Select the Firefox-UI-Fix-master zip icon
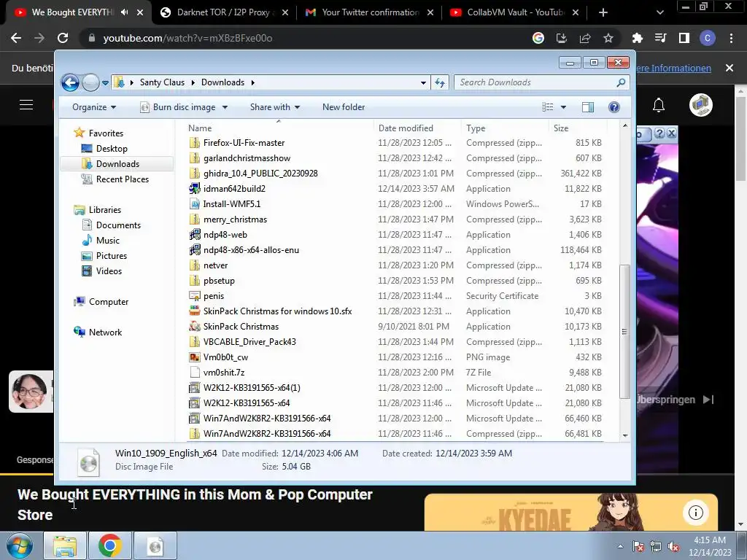Image resolution: width=747 pixels, height=560 pixels. tap(194, 143)
